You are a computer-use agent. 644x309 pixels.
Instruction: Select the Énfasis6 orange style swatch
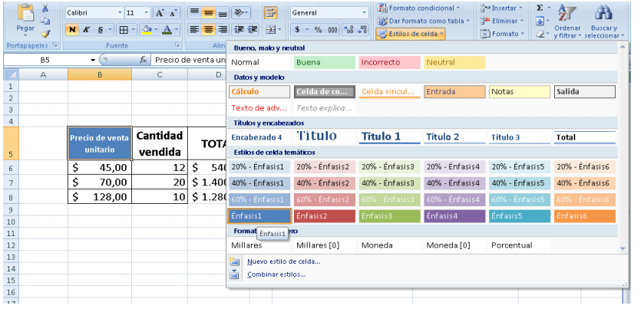click(x=585, y=216)
